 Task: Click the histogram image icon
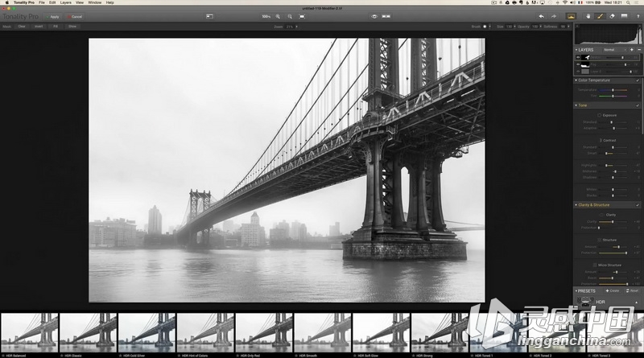point(571,16)
